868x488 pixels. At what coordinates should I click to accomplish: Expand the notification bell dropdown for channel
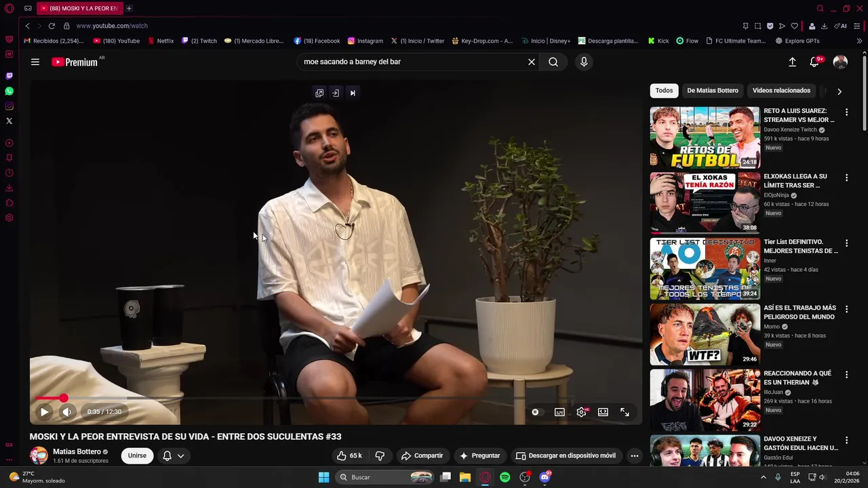pos(174,455)
